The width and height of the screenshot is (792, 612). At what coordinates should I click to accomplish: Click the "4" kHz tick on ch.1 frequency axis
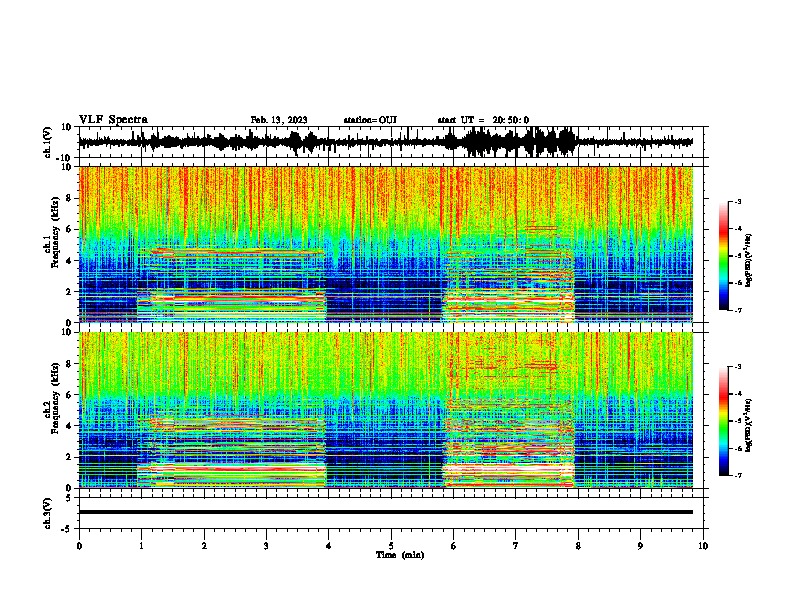(x=70, y=261)
